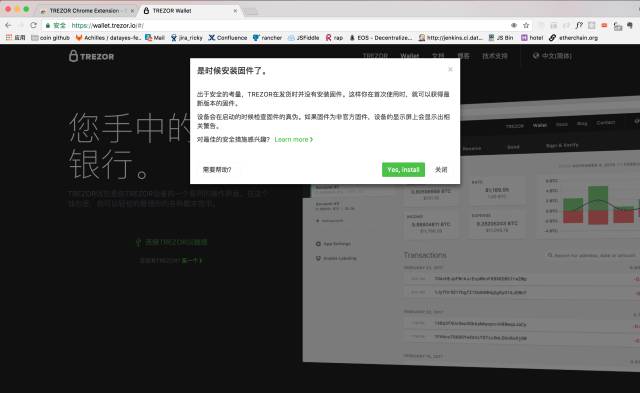The height and width of the screenshot is (393, 640).
Task: Click the yellow macOS minimize button
Action: pyautogui.click(x=17, y=9)
